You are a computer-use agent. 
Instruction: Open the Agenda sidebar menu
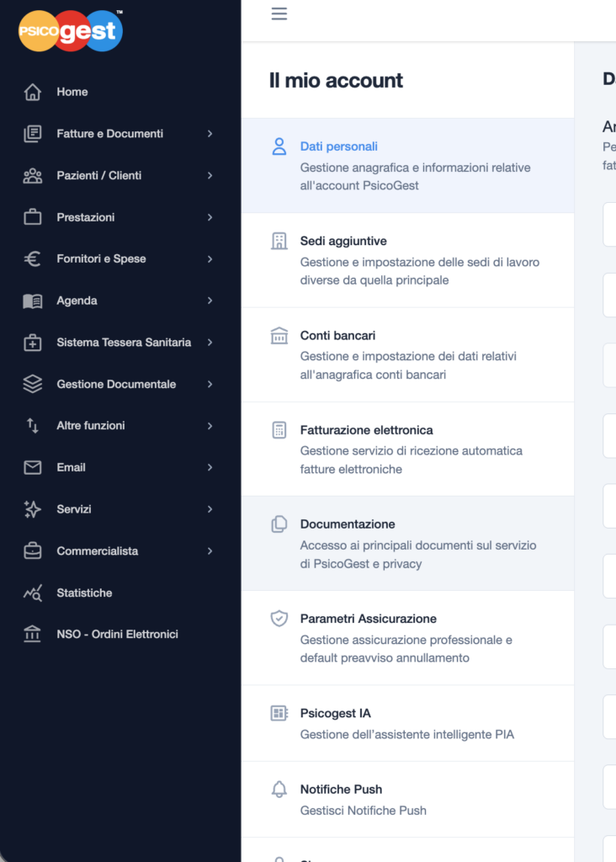77,301
